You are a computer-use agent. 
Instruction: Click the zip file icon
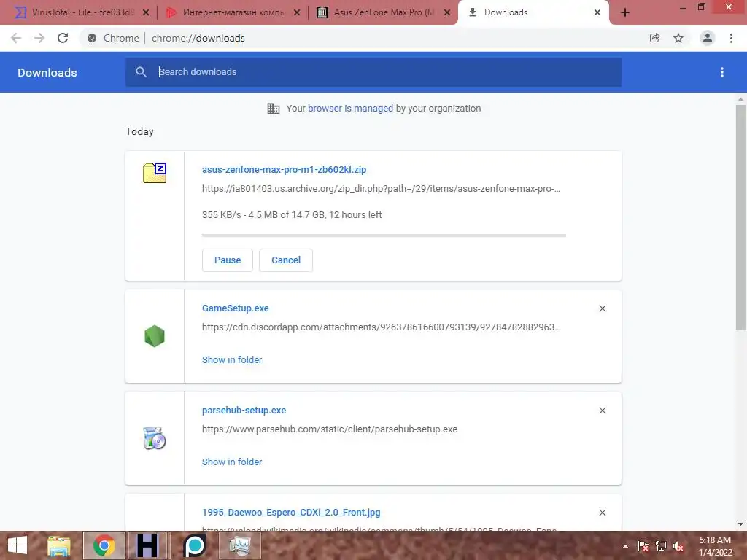click(155, 172)
